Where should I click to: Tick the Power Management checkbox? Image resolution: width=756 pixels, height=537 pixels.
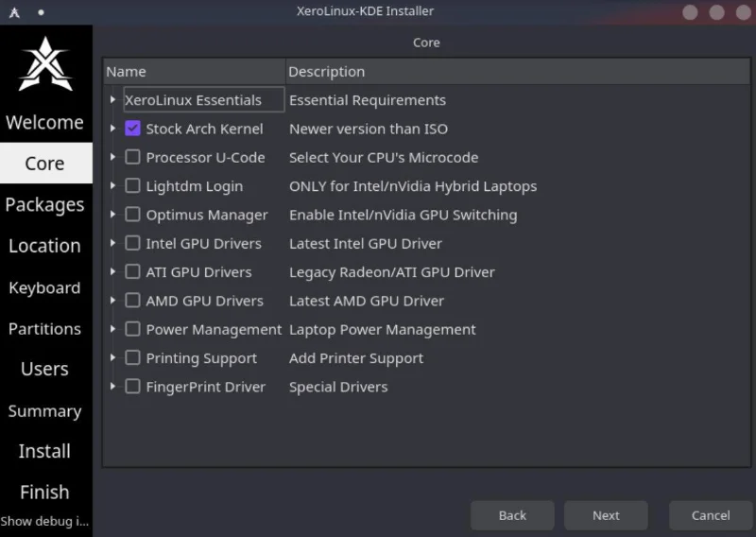pyautogui.click(x=132, y=329)
